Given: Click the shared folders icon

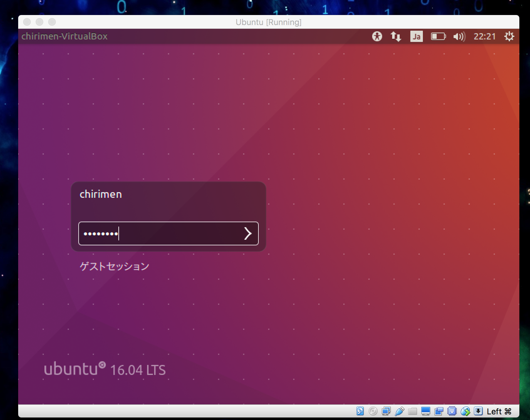Looking at the screenshot, I should click(x=413, y=411).
